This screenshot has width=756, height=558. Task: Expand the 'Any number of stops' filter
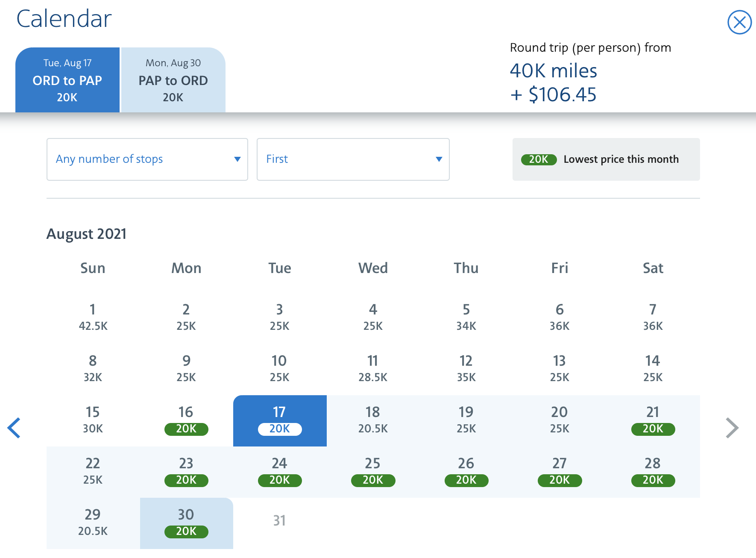[x=147, y=159]
